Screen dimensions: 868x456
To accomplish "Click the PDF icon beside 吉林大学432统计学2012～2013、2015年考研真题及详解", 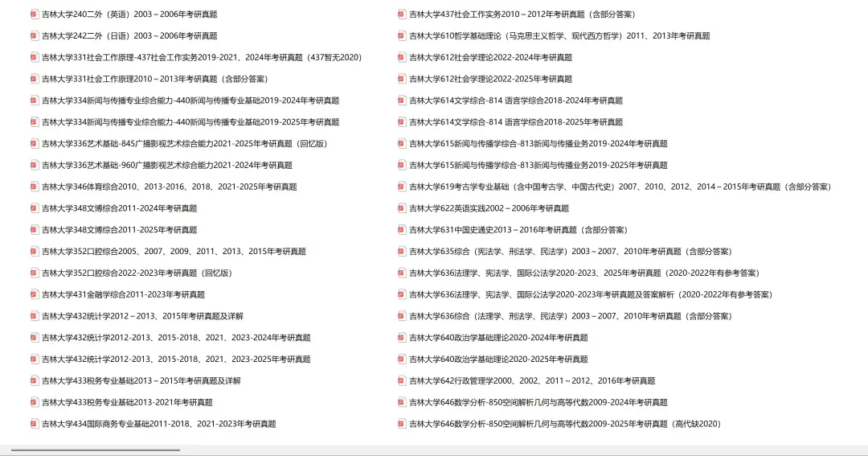I will [35, 316].
